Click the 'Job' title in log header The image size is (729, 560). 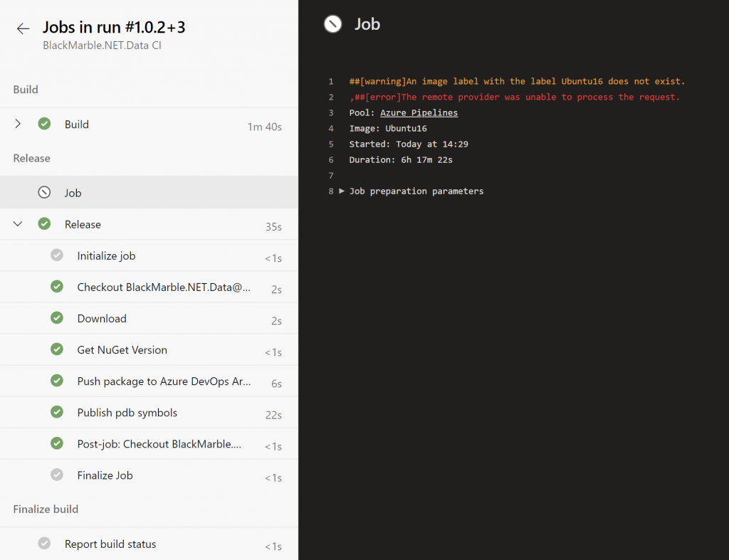(367, 24)
